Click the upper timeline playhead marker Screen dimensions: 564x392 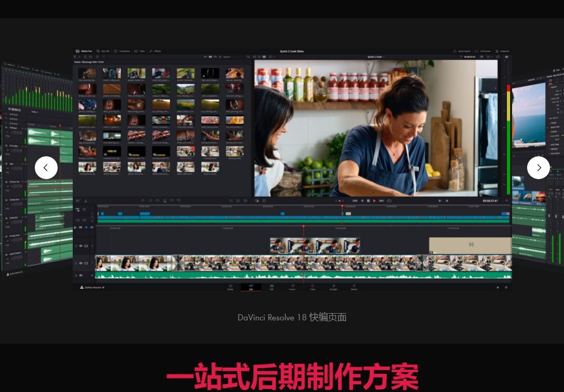[x=342, y=207]
